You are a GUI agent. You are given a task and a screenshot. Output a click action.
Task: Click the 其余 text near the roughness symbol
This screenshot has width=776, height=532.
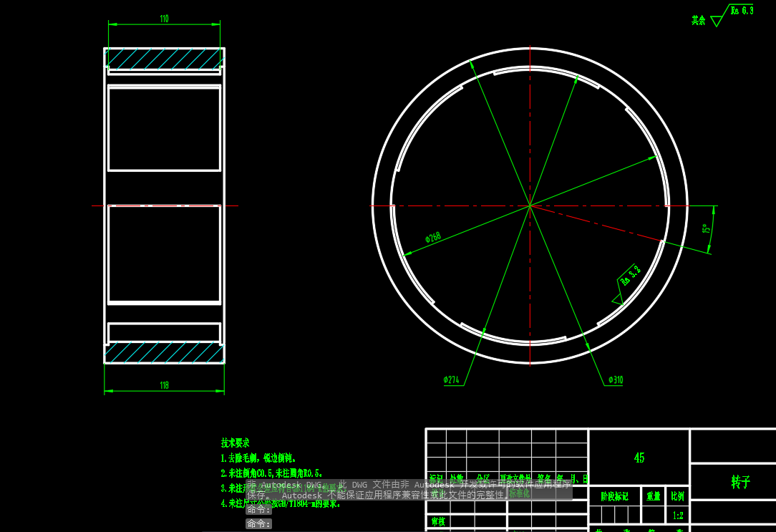698,20
